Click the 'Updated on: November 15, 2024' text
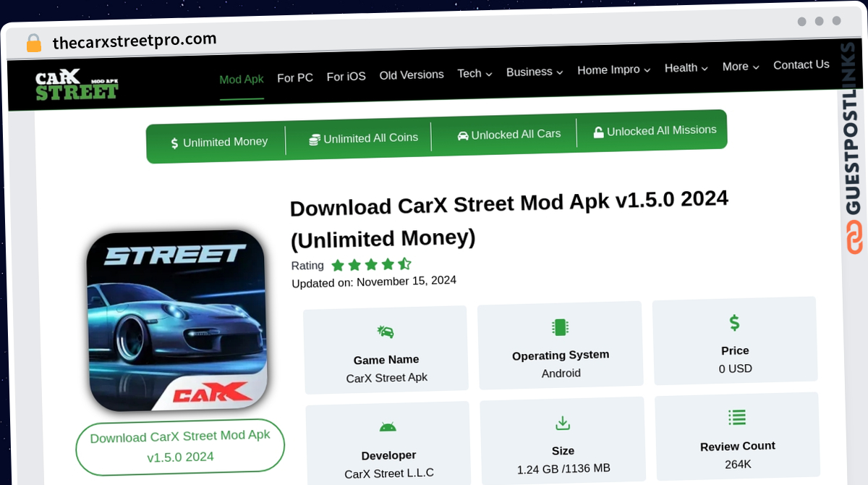 (x=374, y=282)
